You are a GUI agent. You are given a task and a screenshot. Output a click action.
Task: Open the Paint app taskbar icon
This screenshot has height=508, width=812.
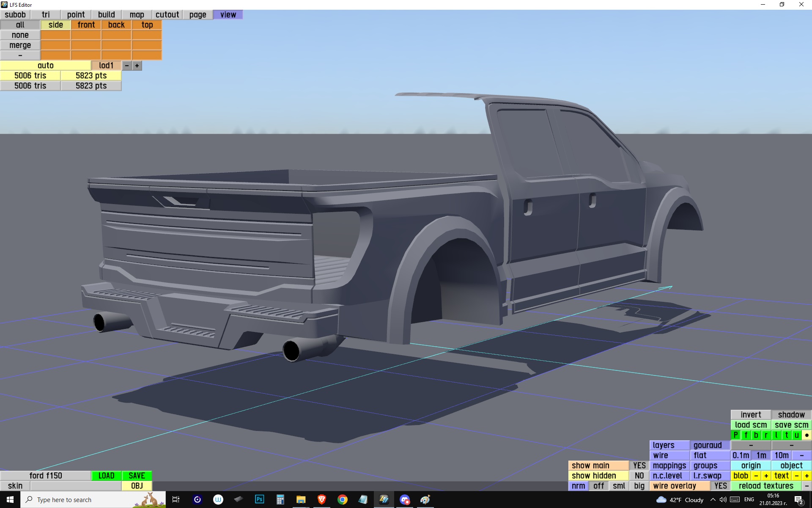pyautogui.click(x=425, y=500)
